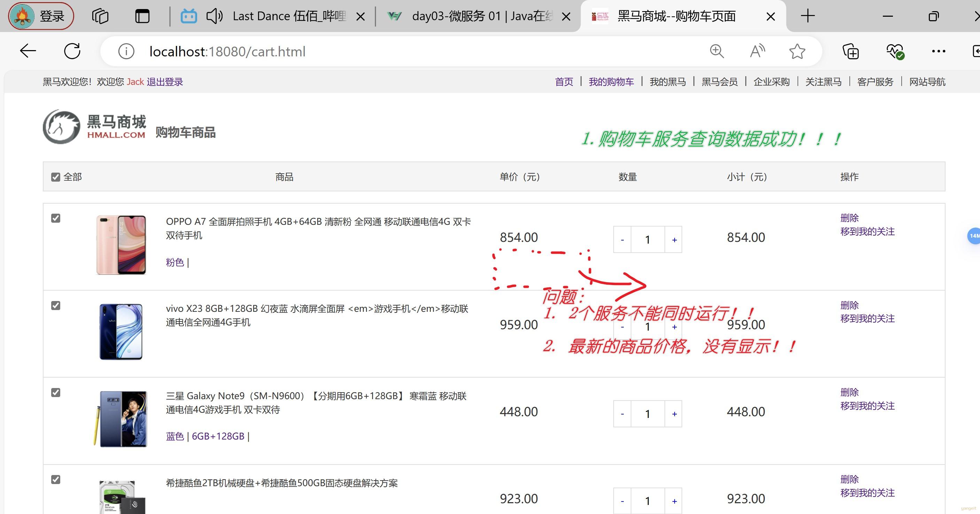Uncheck the OPPO A7 item checkbox
The height and width of the screenshot is (514, 980).
[55, 218]
